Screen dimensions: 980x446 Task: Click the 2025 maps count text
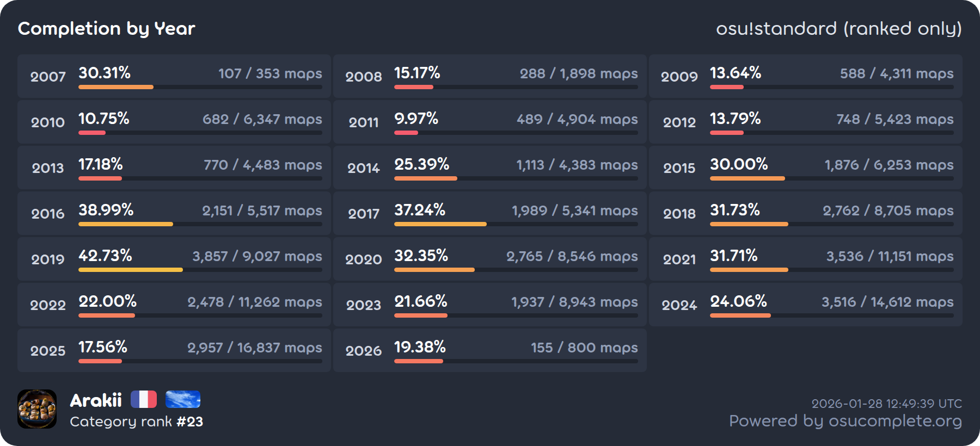[x=254, y=348]
